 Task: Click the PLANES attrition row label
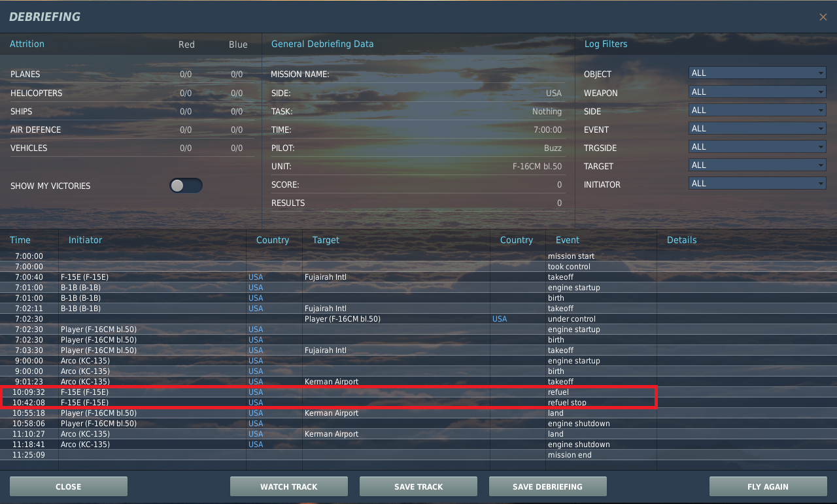click(26, 75)
